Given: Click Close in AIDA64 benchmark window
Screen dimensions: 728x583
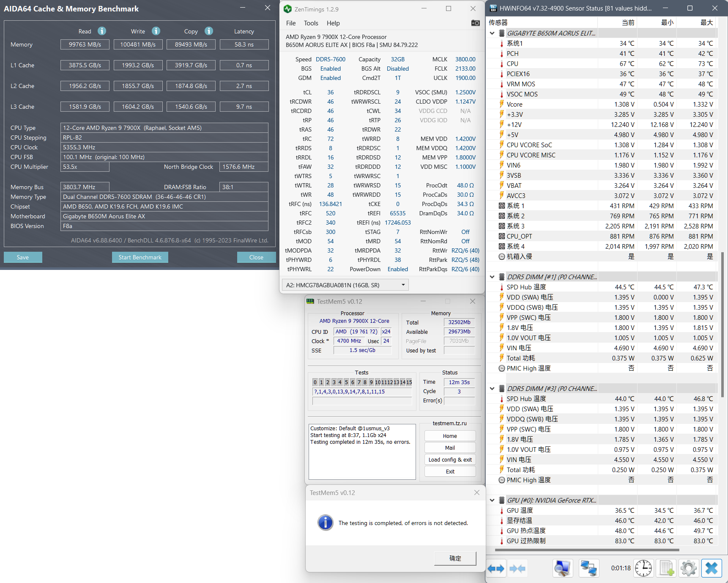Looking at the screenshot, I should click(x=256, y=257).
